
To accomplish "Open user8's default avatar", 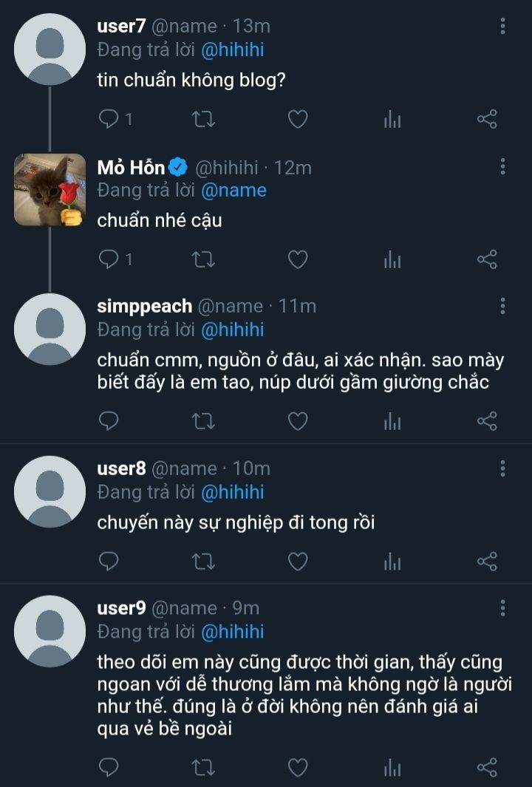I will pos(50,491).
